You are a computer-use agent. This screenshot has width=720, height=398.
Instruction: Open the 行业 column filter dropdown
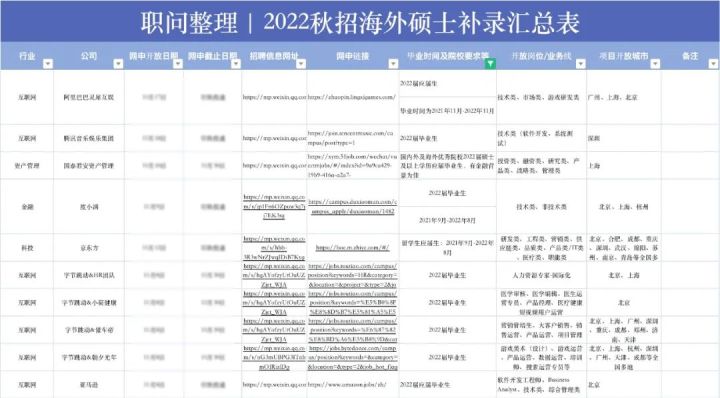tap(48, 64)
